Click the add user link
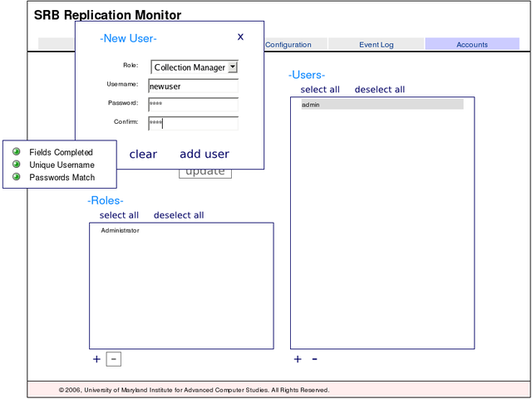This screenshot has height=399, width=532. [x=204, y=154]
